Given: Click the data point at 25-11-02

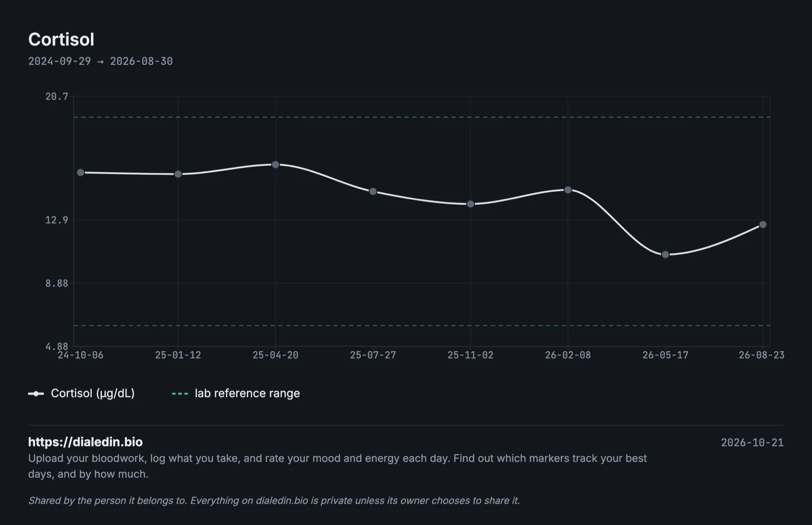Looking at the screenshot, I should tap(470, 204).
